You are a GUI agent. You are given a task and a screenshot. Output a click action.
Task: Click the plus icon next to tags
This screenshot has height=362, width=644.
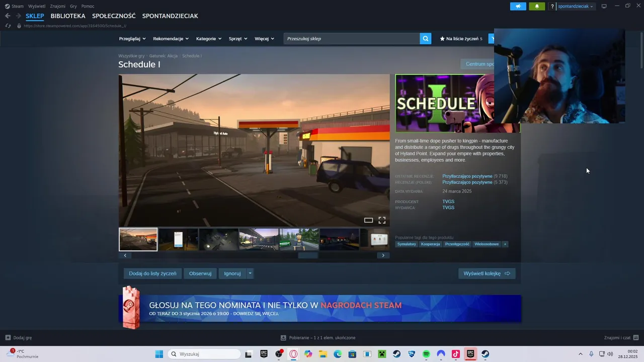[x=505, y=244]
